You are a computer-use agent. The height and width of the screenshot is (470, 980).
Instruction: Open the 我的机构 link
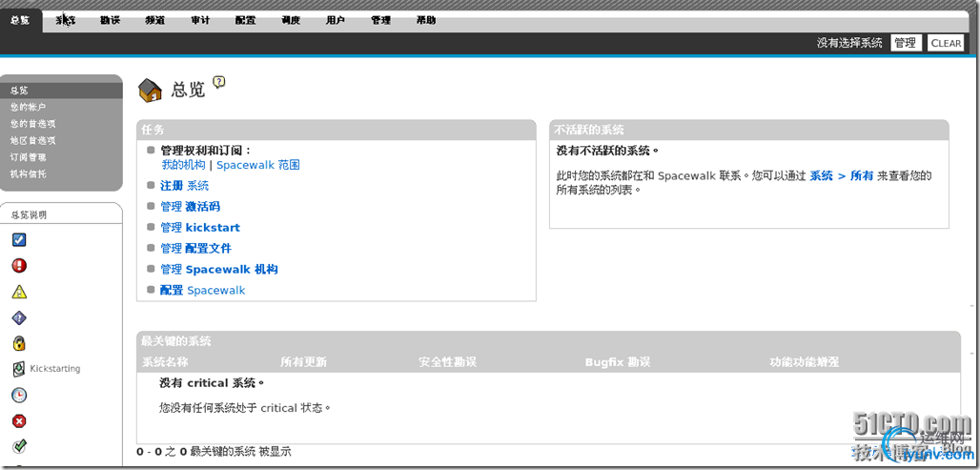pos(183,165)
